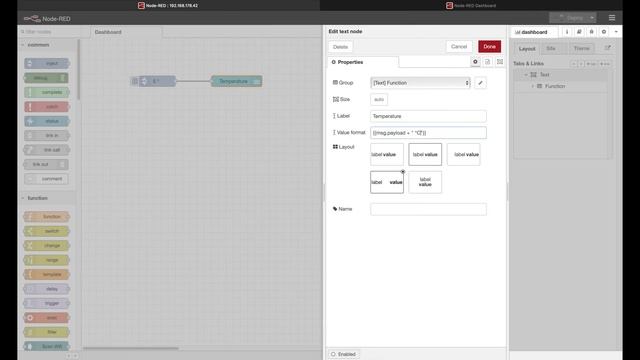Click the Delete button
This screenshot has width=640, height=360.
pos(340,47)
